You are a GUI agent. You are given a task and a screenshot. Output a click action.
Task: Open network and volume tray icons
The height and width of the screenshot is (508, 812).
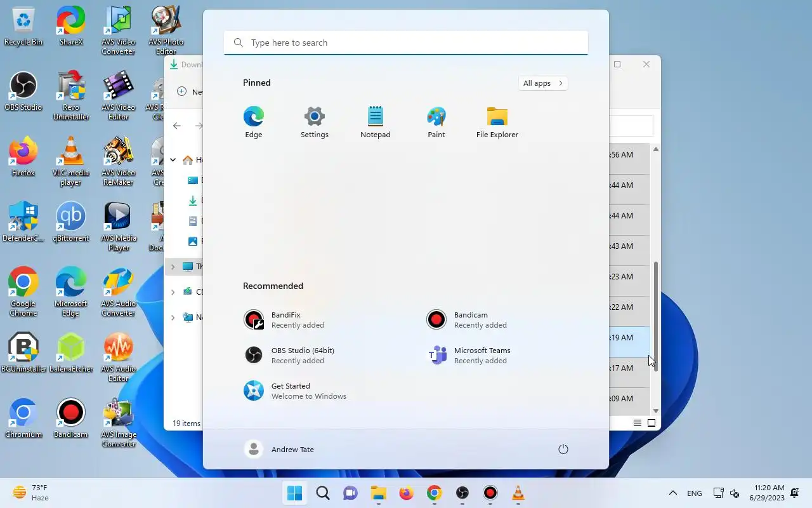click(726, 493)
